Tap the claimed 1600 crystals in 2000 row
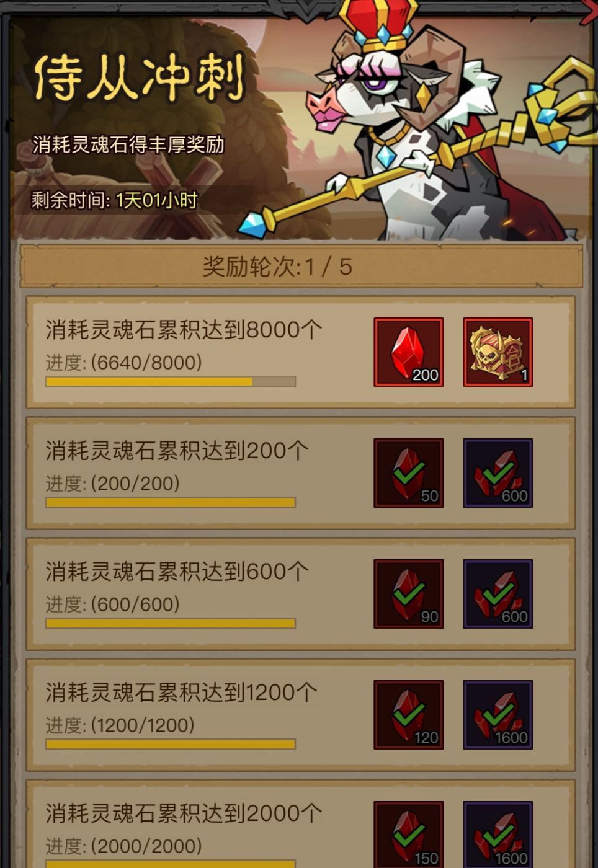 [x=498, y=835]
